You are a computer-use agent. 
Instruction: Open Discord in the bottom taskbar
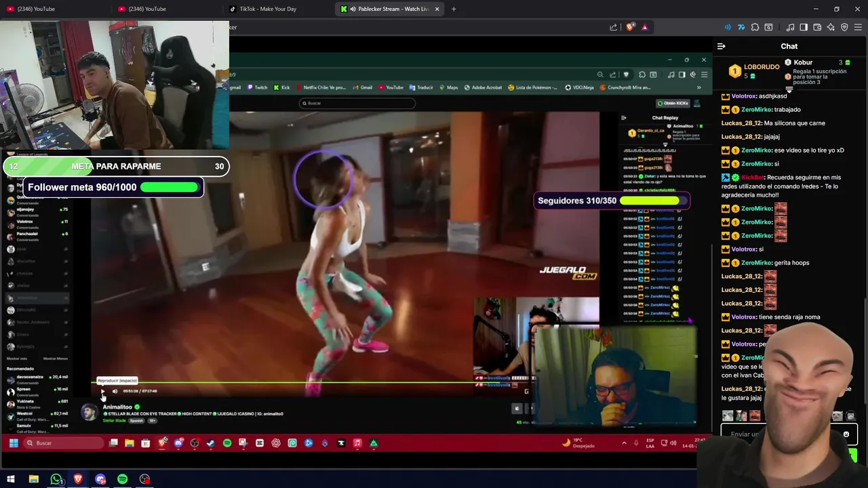coord(100,479)
